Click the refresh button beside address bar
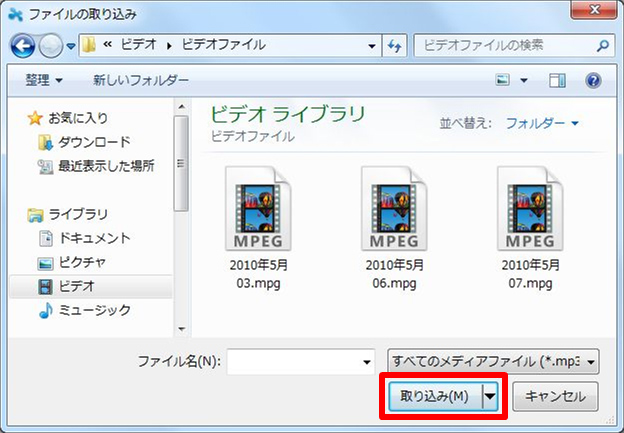 [395, 46]
